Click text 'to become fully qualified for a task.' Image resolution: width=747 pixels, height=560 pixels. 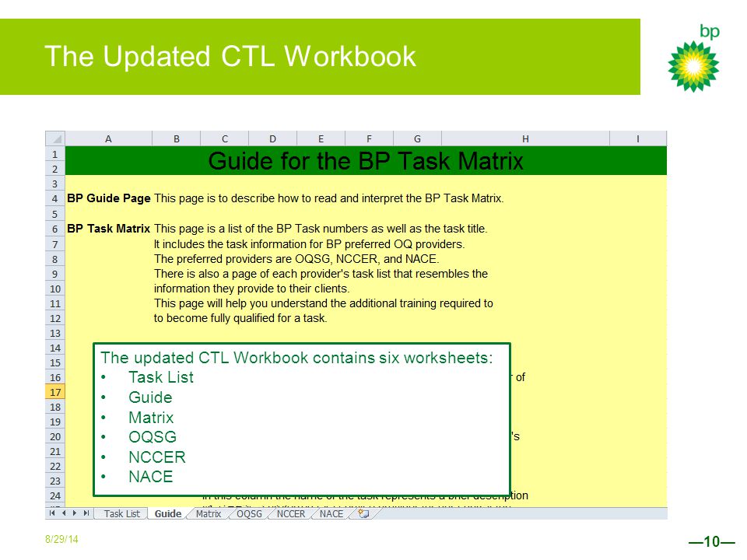click(240, 318)
